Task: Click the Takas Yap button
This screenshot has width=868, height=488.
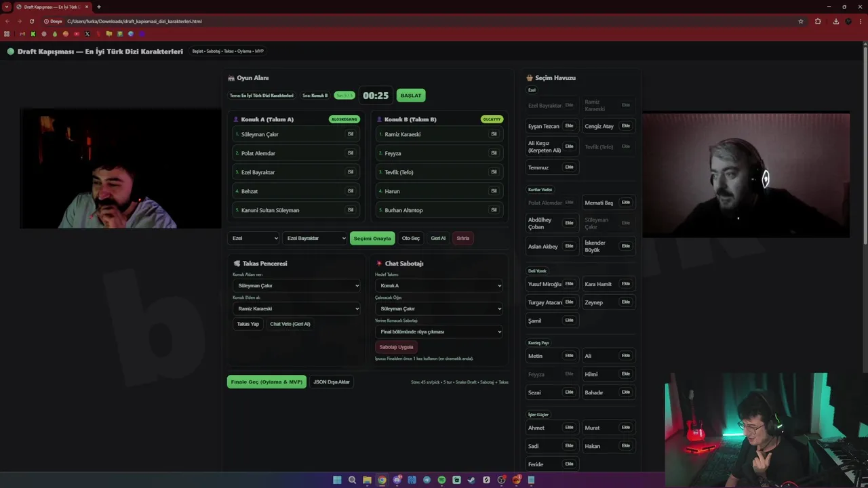Action: [248, 324]
